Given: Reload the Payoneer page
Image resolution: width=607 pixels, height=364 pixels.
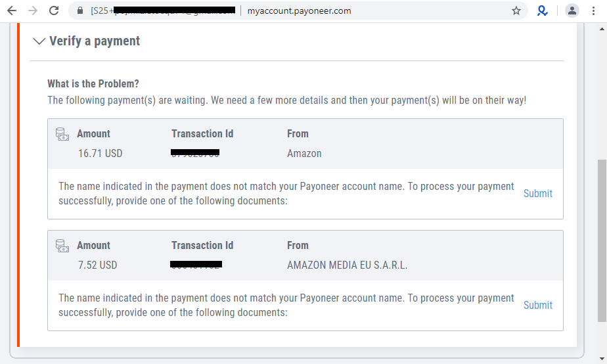Looking at the screenshot, I should pyautogui.click(x=54, y=11).
